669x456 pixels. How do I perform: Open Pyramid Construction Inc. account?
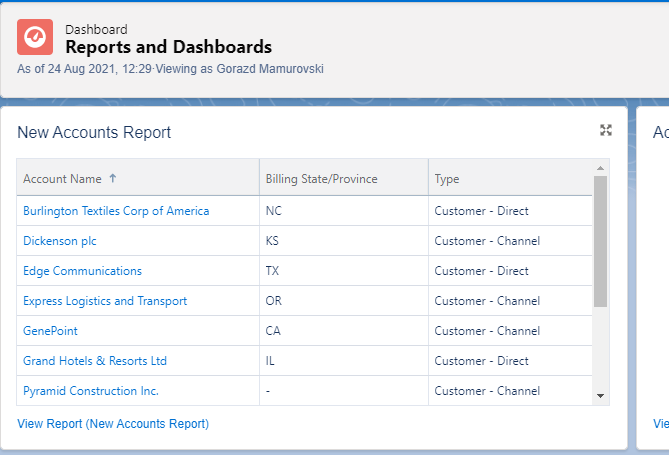point(91,391)
